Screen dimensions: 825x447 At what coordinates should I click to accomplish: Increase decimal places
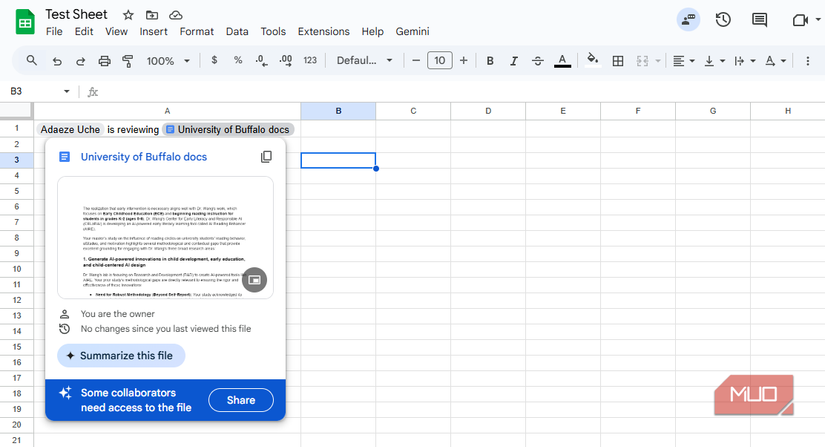(x=286, y=60)
